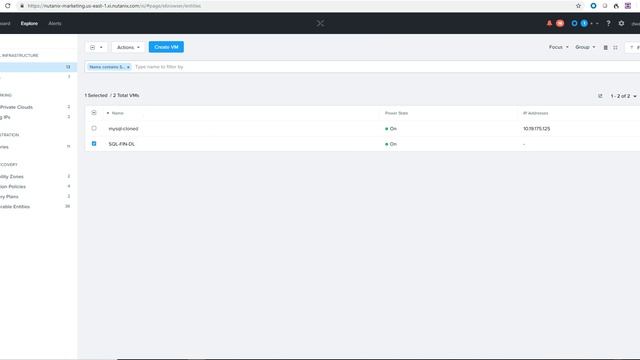The width and height of the screenshot is (640, 360).
Task: Click the Create VM button
Action: 166,47
